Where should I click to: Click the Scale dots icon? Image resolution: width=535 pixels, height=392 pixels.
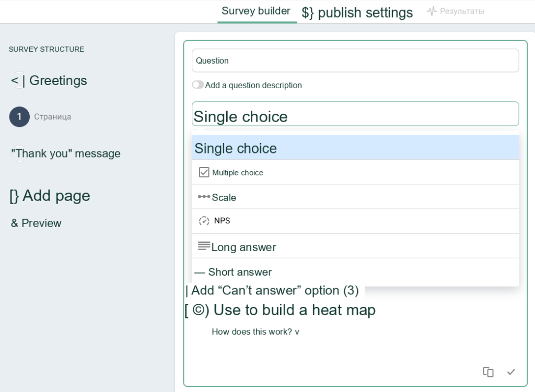pyautogui.click(x=204, y=197)
